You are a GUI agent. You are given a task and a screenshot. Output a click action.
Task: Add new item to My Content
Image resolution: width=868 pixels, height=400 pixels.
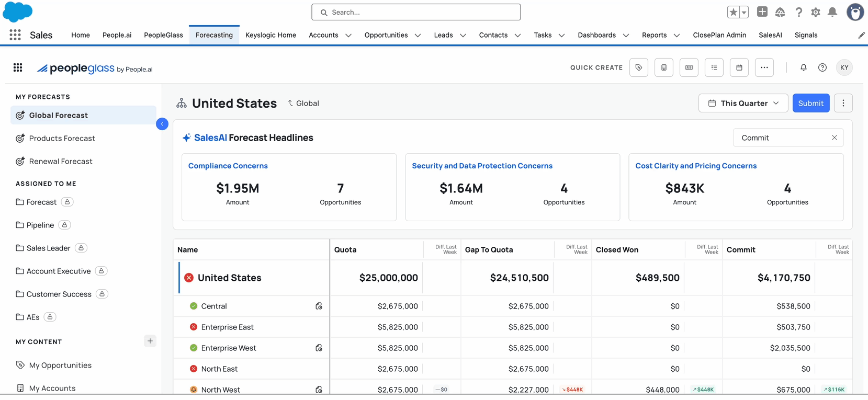pos(150,341)
